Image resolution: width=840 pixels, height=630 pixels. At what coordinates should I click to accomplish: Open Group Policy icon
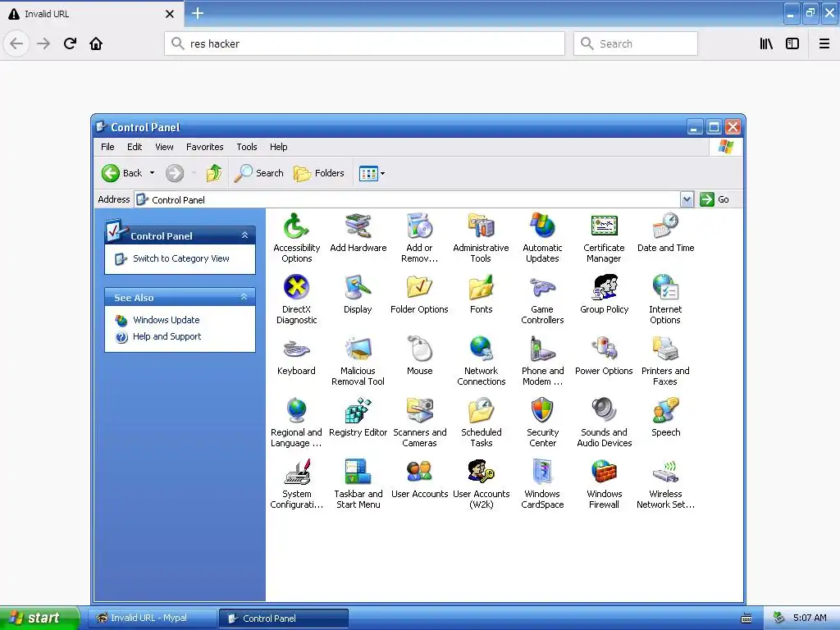pyautogui.click(x=604, y=294)
